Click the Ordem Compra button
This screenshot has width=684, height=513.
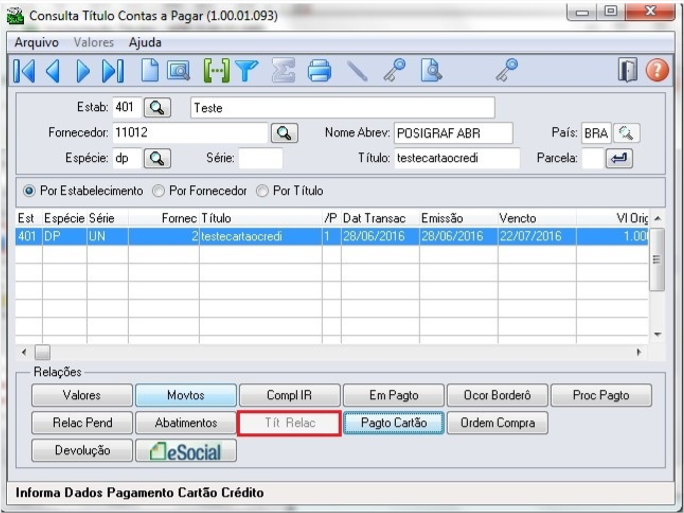point(497,423)
